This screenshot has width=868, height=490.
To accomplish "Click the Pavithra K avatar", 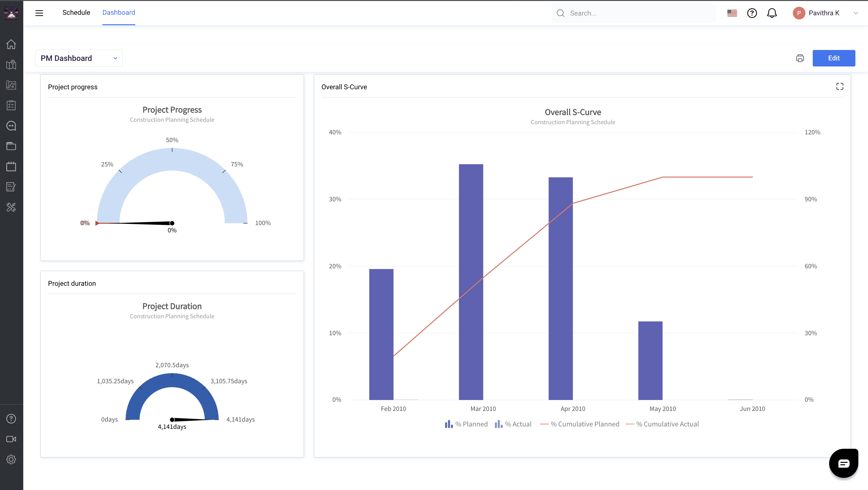I will 799,13.
